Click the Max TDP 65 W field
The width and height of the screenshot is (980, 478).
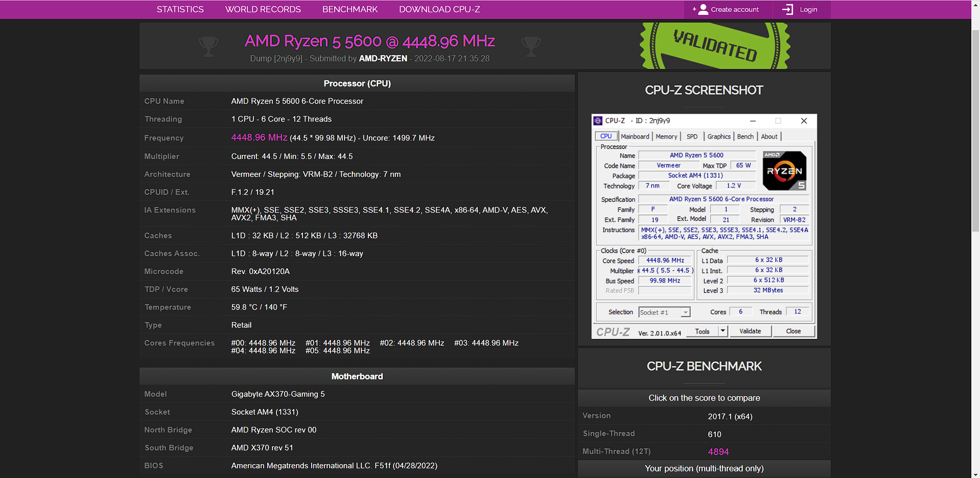point(743,165)
